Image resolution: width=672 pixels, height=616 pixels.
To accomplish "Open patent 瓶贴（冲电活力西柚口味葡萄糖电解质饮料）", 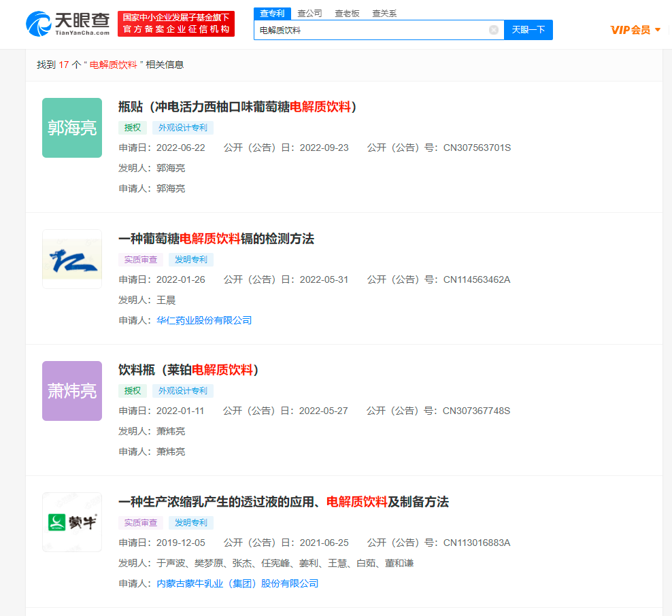I will (x=237, y=107).
